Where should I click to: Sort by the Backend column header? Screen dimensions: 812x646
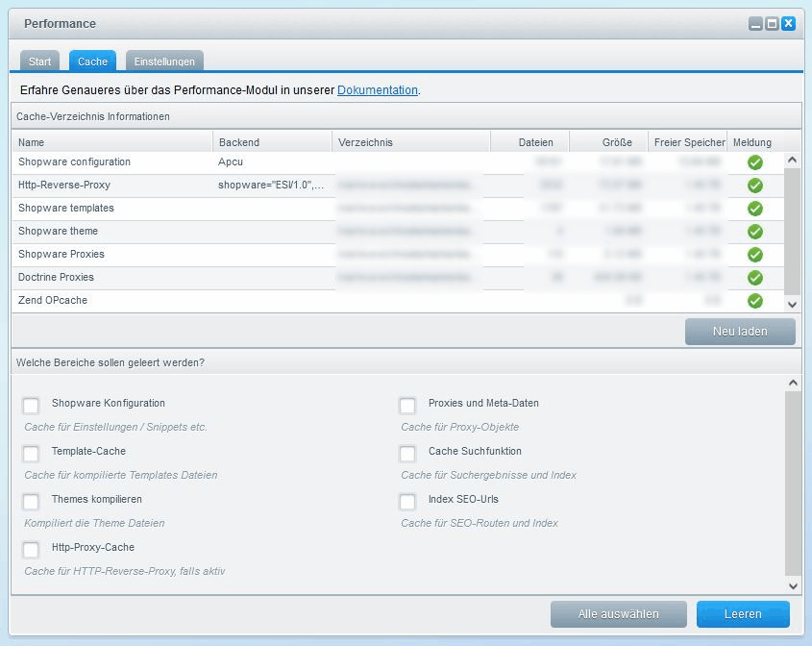[272, 142]
